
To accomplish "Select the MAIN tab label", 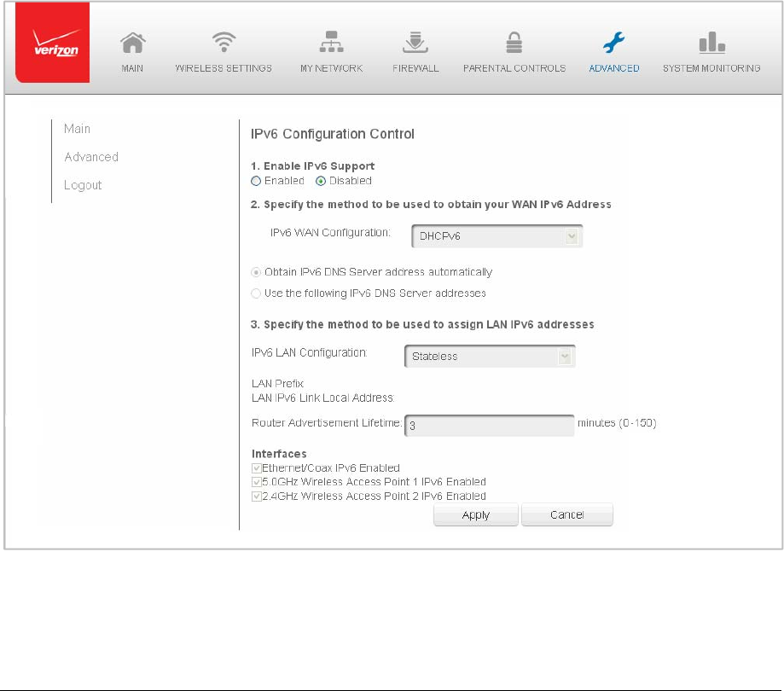I will click(132, 68).
